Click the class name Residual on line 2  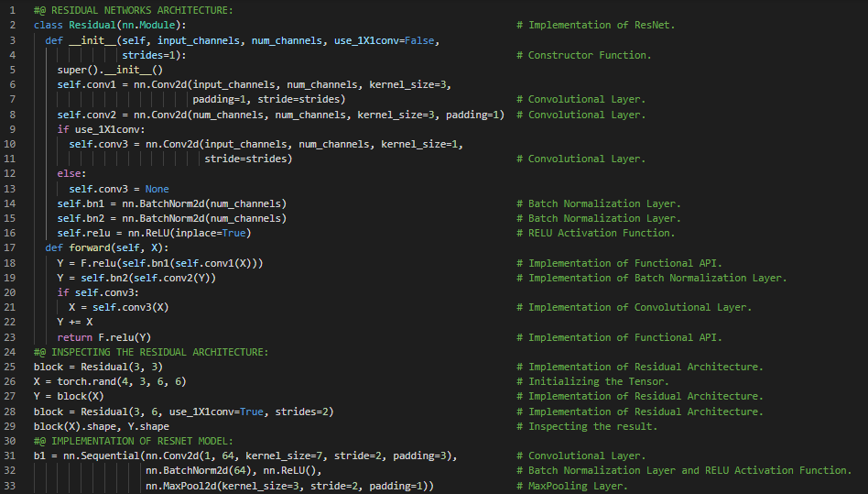(92, 25)
